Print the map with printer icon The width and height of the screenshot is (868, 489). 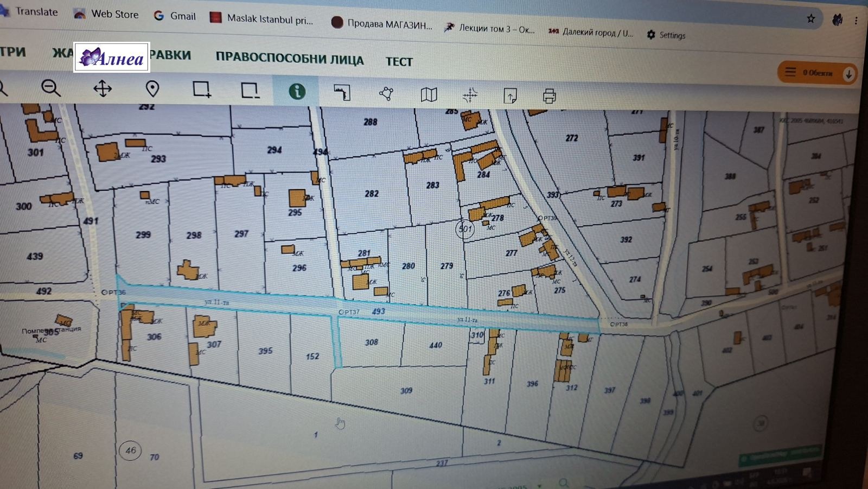549,97
